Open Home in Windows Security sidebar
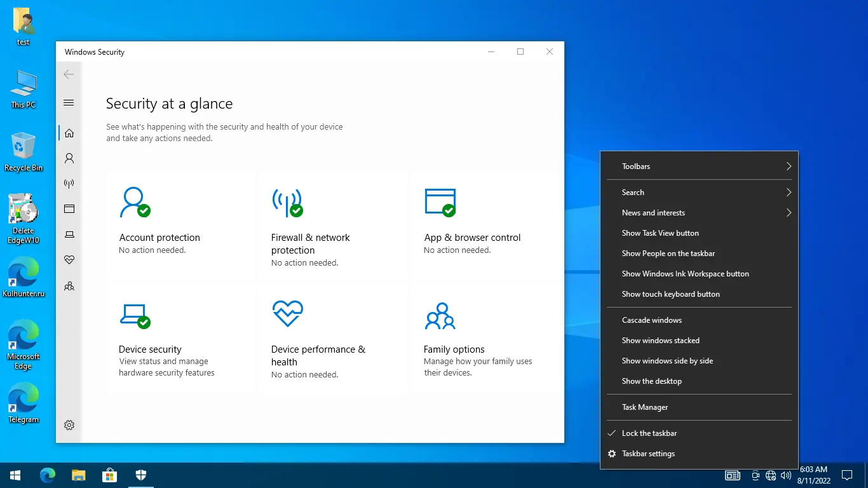868x488 pixels. [x=69, y=132]
